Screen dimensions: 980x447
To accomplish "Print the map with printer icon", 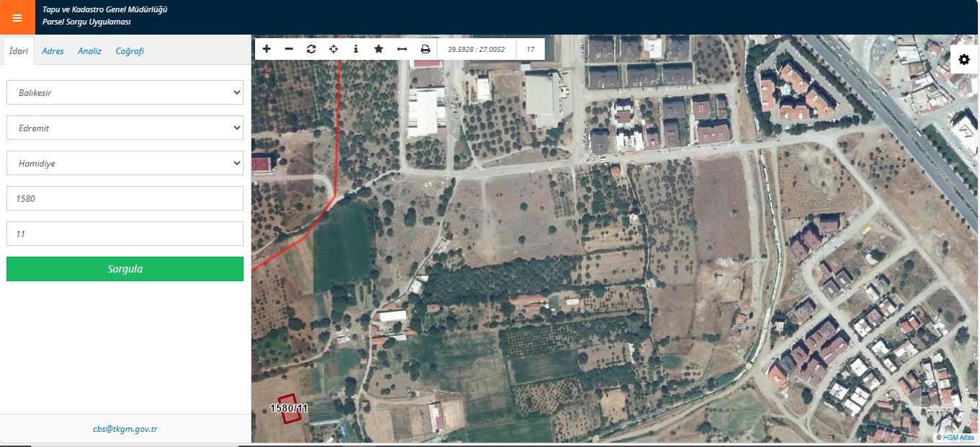I will click(425, 49).
